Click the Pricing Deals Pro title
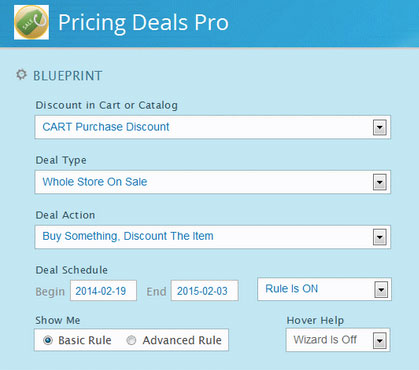Screen dimensions: 419x370 (143, 23)
